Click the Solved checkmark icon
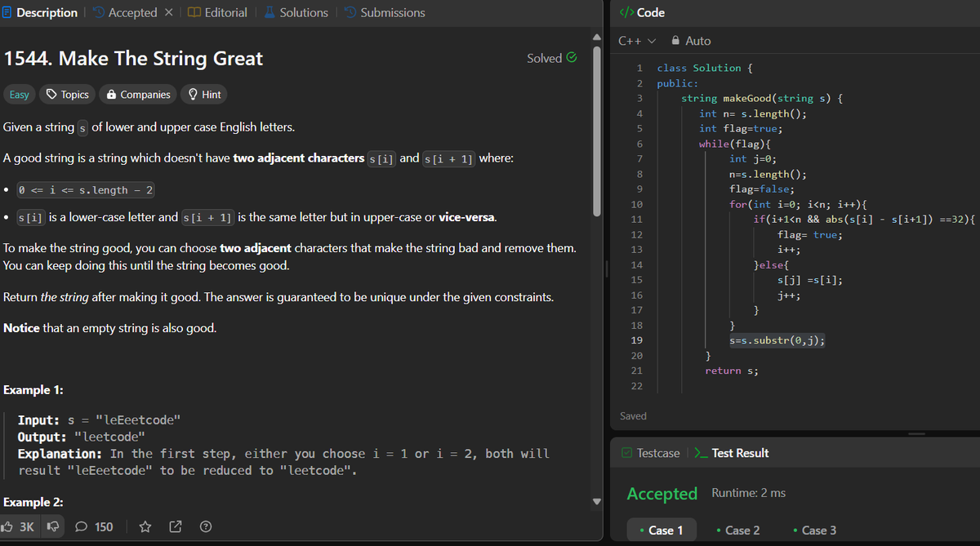Image resolution: width=980 pixels, height=546 pixels. 572,58
